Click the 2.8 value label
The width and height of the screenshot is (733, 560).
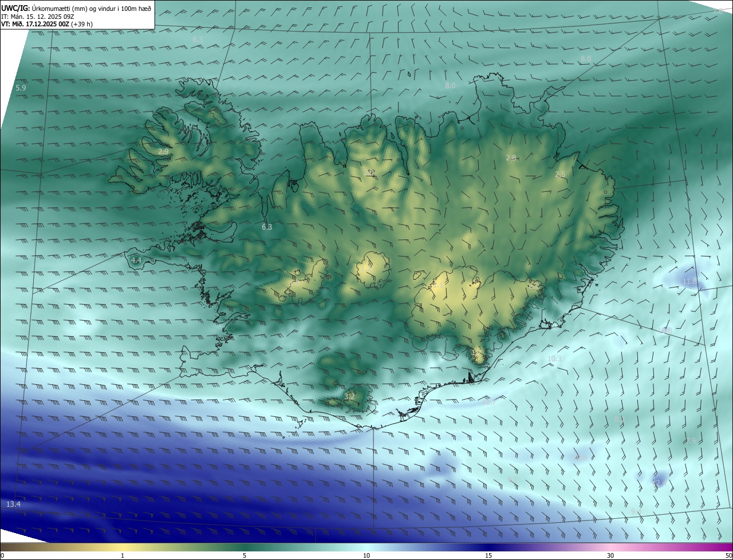(x=511, y=157)
